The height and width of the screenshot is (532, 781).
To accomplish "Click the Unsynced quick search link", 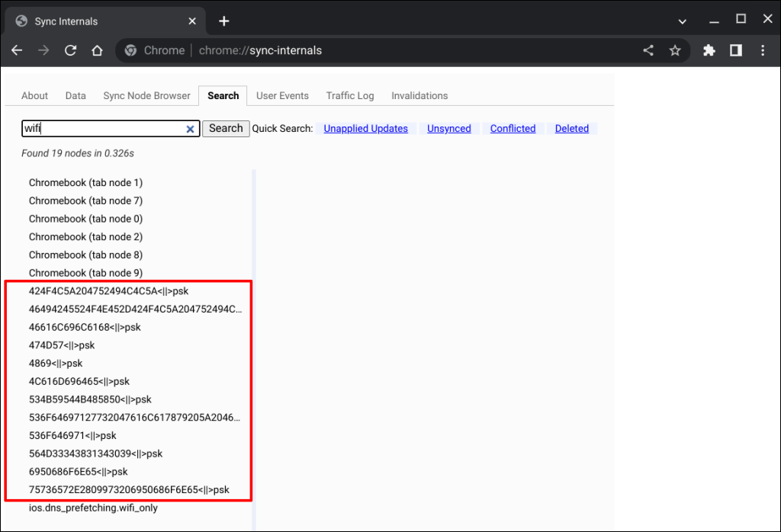I will pyautogui.click(x=448, y=128).
